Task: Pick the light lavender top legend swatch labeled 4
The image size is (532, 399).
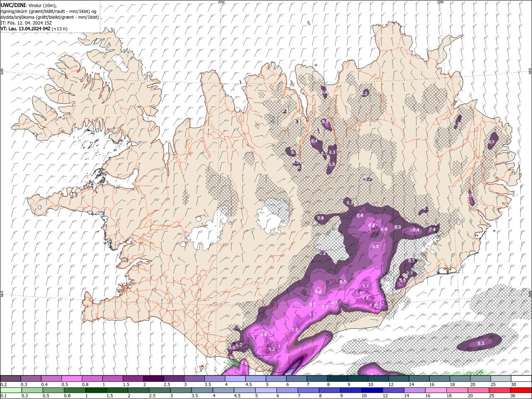Action: pos(235,379)
